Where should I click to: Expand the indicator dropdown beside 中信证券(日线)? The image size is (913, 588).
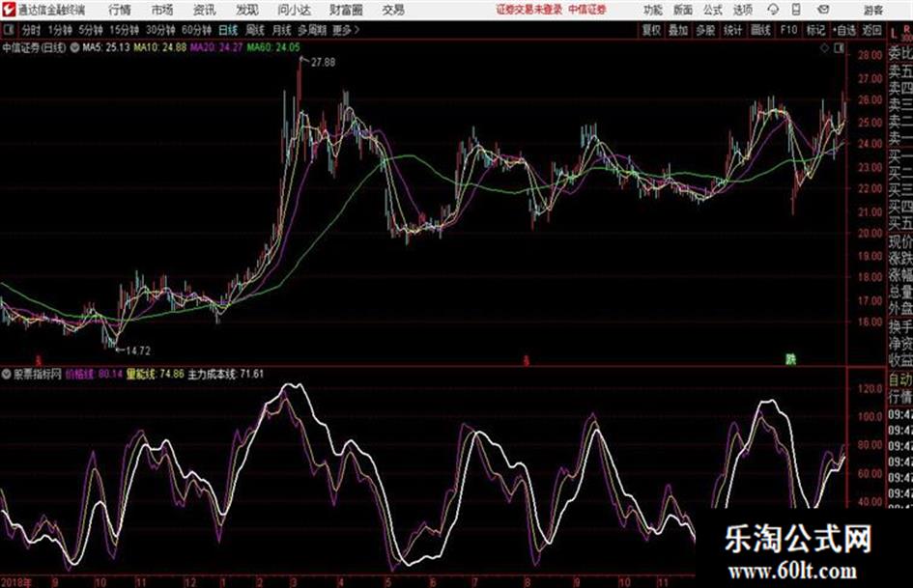click(74, 47)
